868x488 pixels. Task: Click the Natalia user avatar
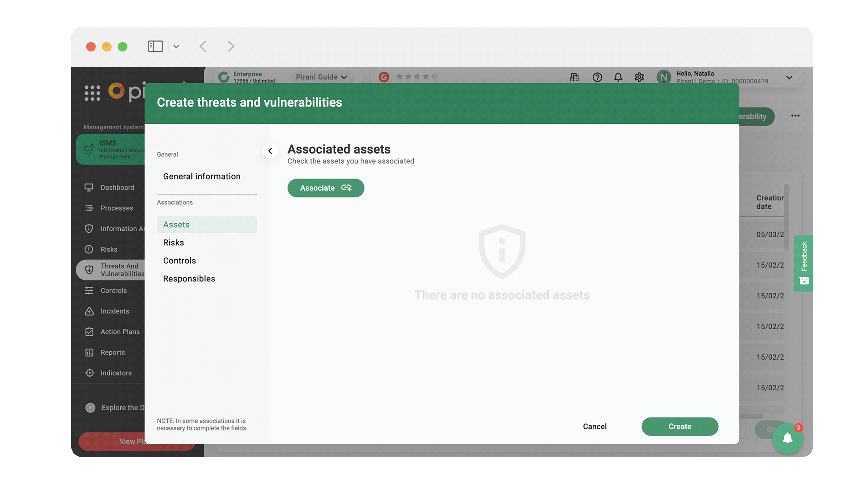[x=664, y=77]
